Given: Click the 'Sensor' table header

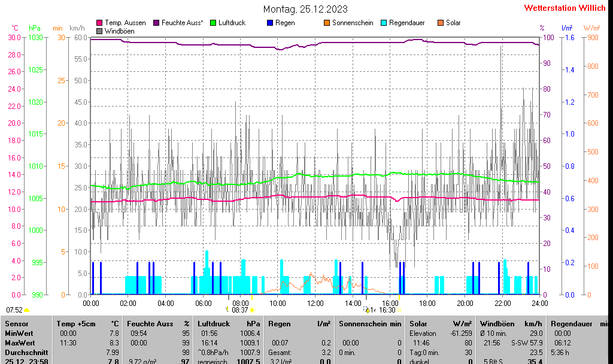Looking at the screenshot, I should coord(17,324).
